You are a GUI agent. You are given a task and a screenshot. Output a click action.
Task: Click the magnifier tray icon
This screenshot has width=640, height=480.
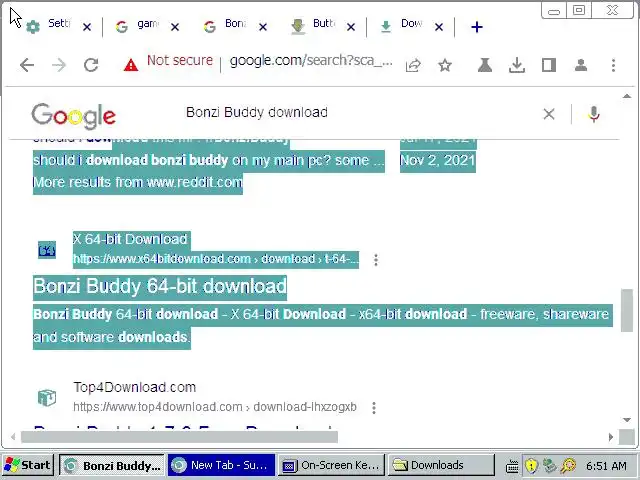tap(568, 466)
